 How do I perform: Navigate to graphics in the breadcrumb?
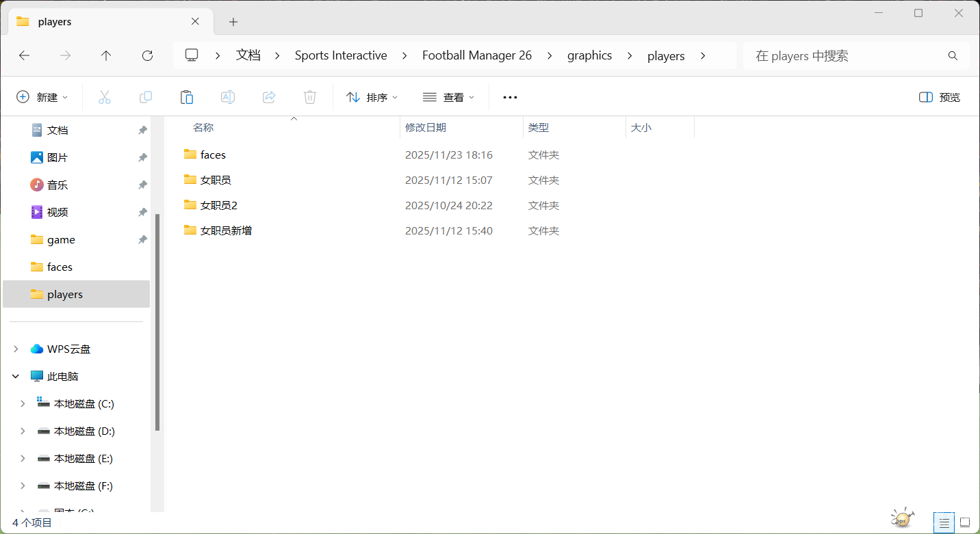coord(589,55)
